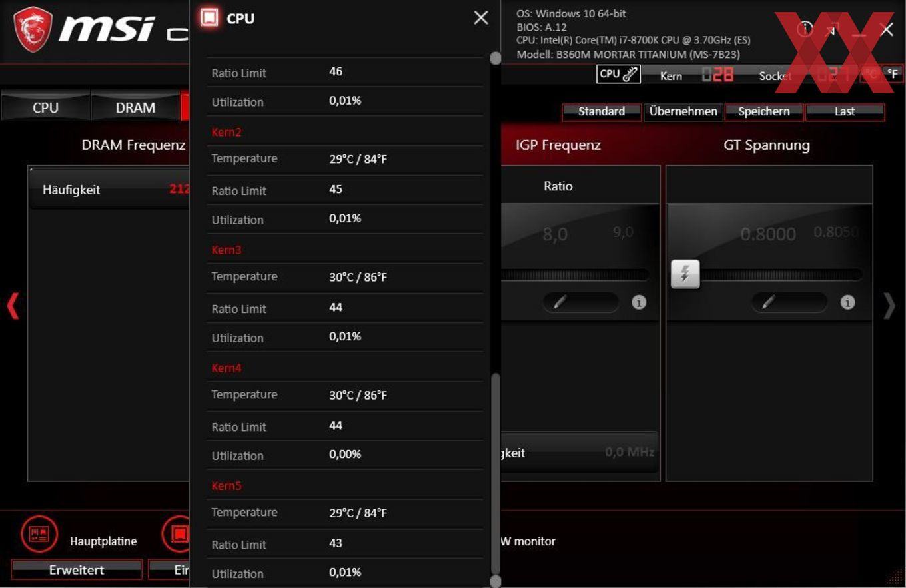Click the Hauptplatine label

pos(103,541)
